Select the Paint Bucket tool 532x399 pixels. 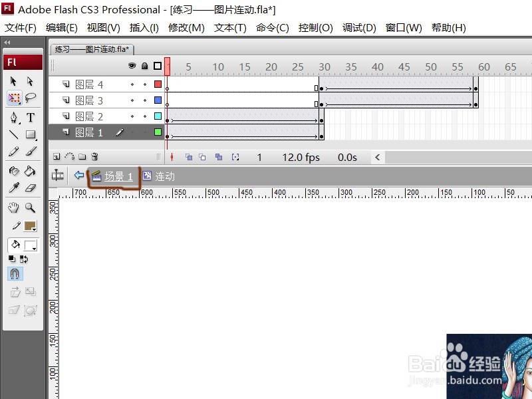coord(30,171)
